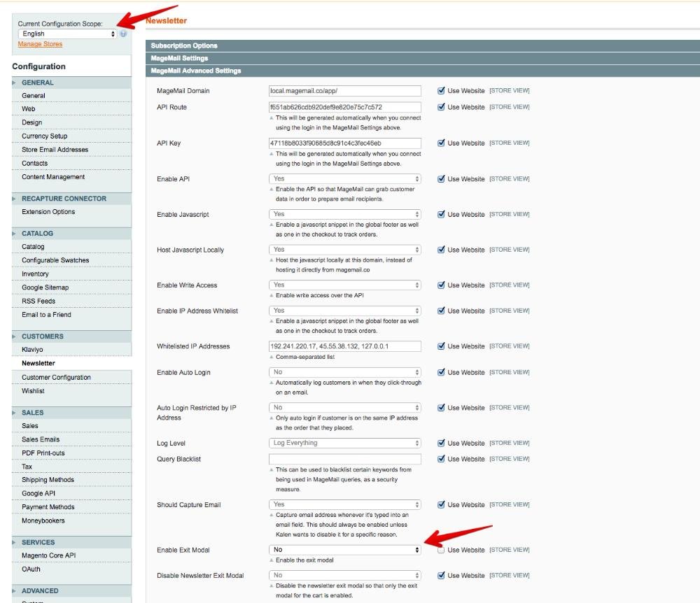This screenshot has width=700, height=603.
Task: Check Use Website for Enable Exit Modal
Action: tap(441, 550)
